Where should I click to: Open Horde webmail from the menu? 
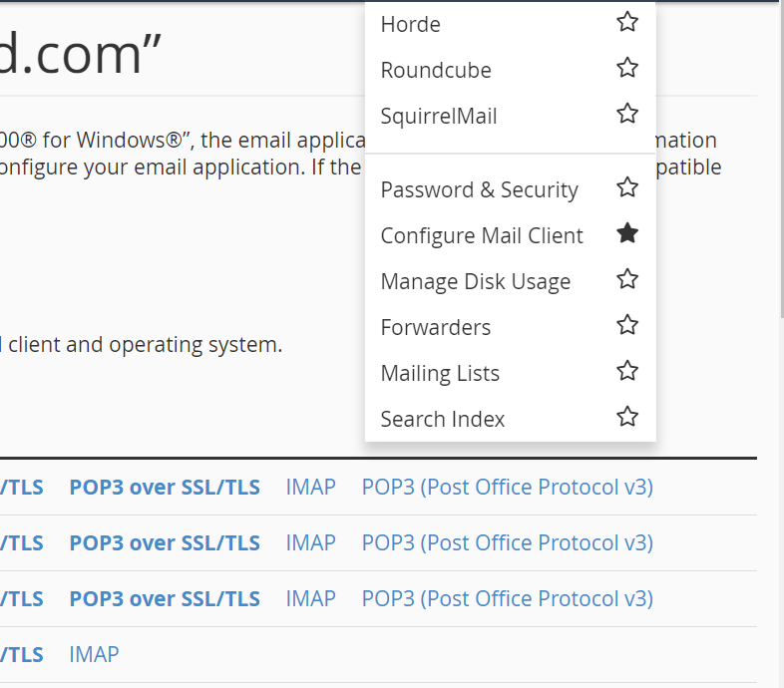[x=410, y=24]
